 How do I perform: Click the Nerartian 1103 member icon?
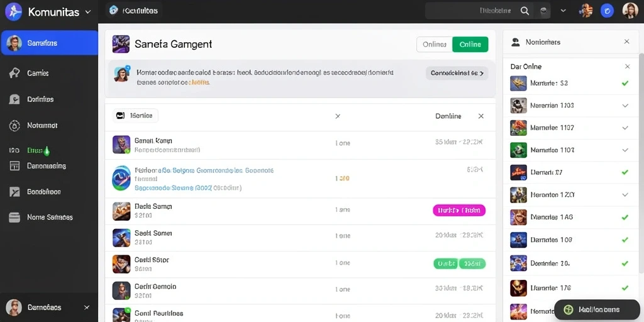pyautogui.click(x=518, y=106)
